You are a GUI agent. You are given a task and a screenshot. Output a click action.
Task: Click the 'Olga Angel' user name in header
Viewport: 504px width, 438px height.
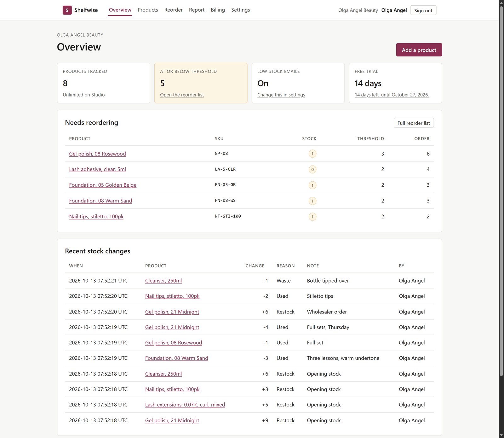(x=394, y=10)
